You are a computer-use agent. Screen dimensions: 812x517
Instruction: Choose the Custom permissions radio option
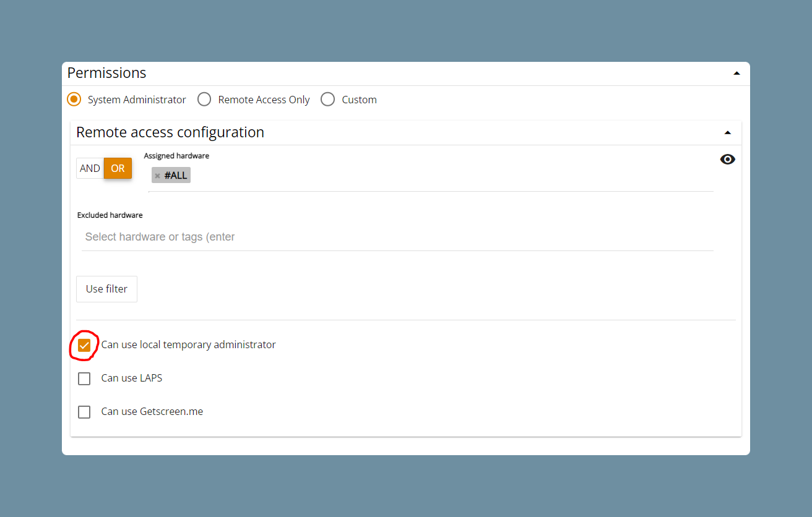328,99
